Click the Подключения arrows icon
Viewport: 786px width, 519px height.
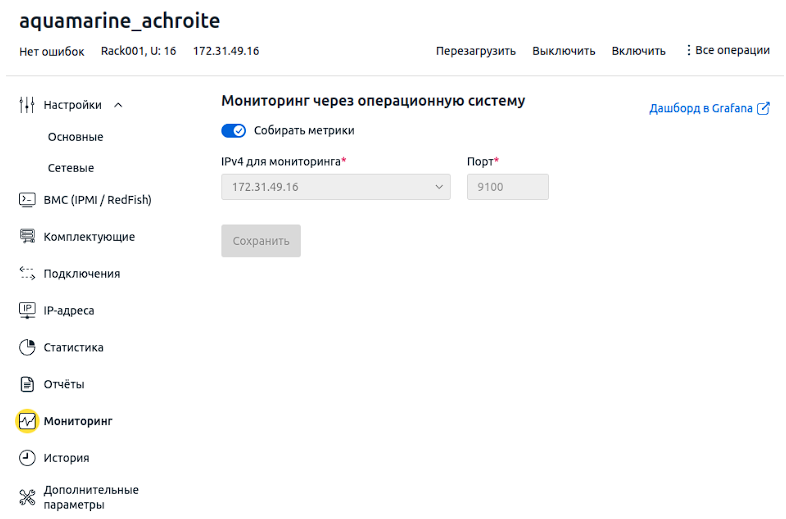(27, 273)
